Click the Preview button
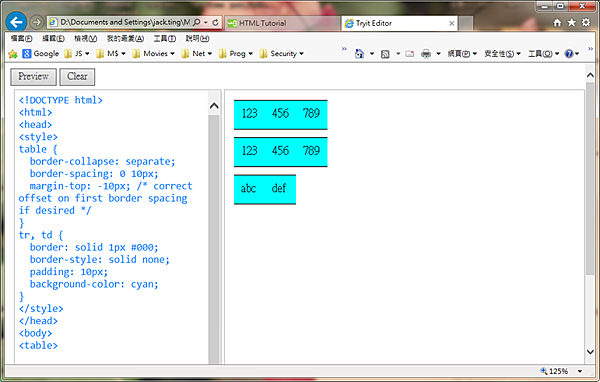 (33, 77)
